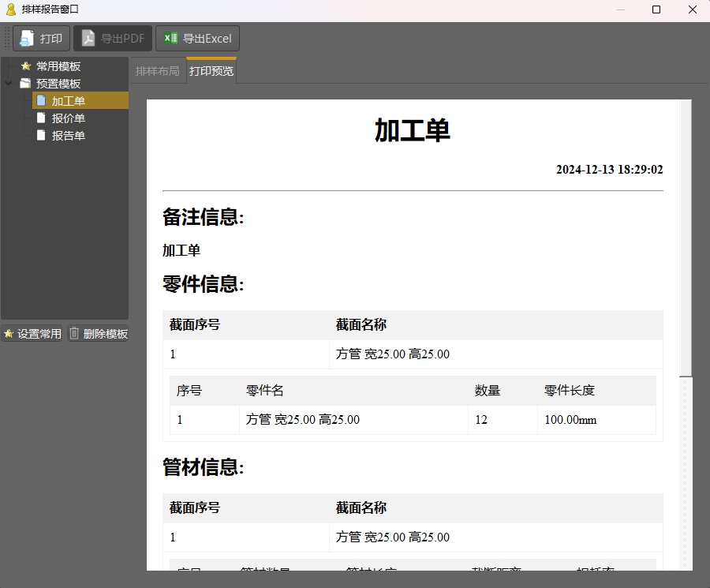
Task: Click the quantity value 12
Action: coord(481,420)
